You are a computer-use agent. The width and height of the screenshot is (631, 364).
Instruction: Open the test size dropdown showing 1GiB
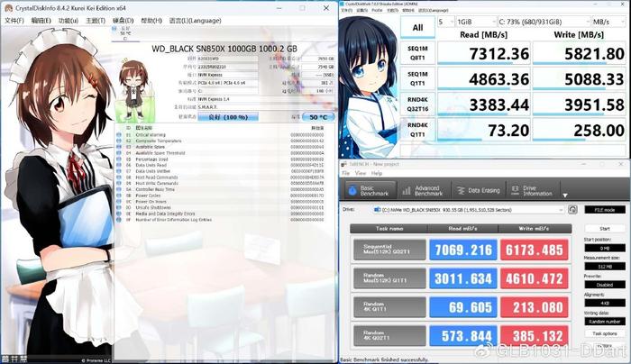tap(476, 22)
